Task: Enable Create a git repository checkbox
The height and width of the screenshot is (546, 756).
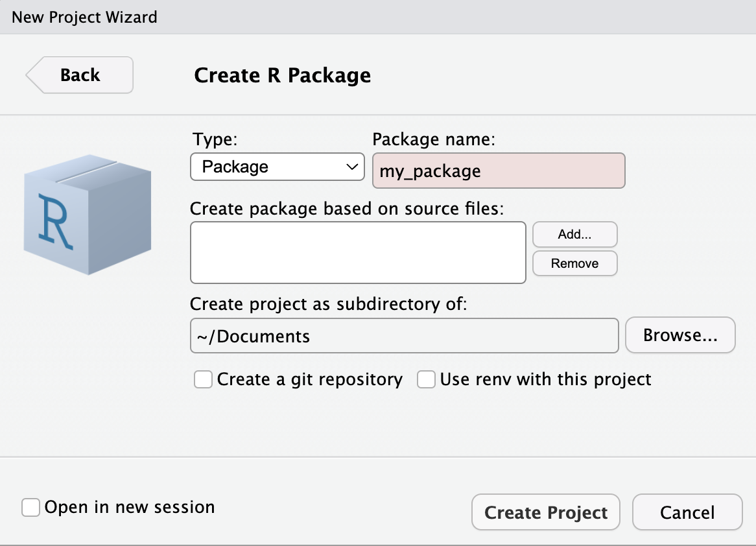Action: click(x=204, y=379)
